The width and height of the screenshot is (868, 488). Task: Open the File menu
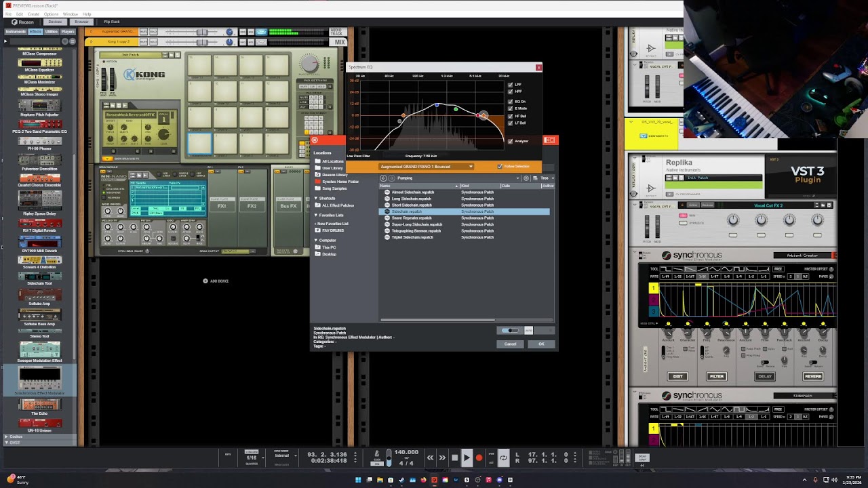click(x=8, y=14)
